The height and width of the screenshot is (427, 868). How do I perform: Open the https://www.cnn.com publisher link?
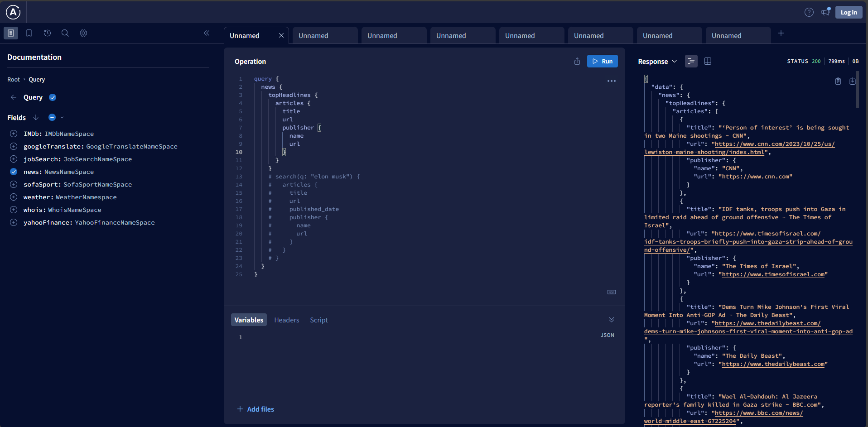click(x=756, y=177)
